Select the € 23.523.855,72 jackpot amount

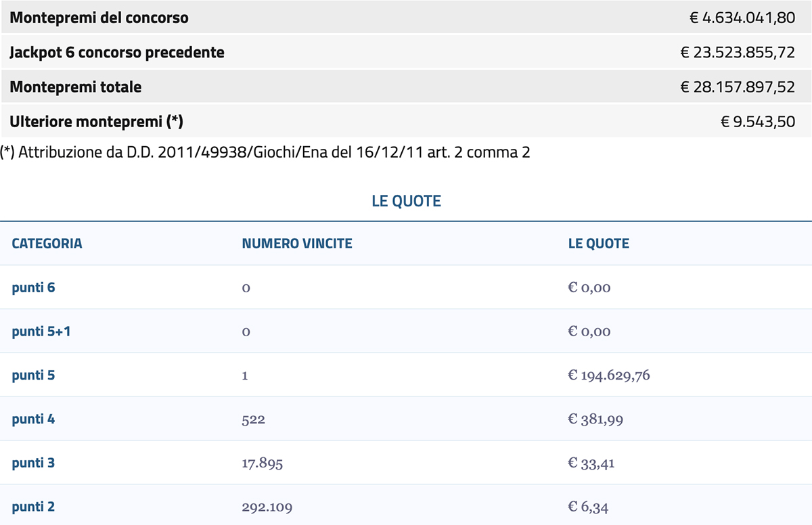[x=737, y=52]
